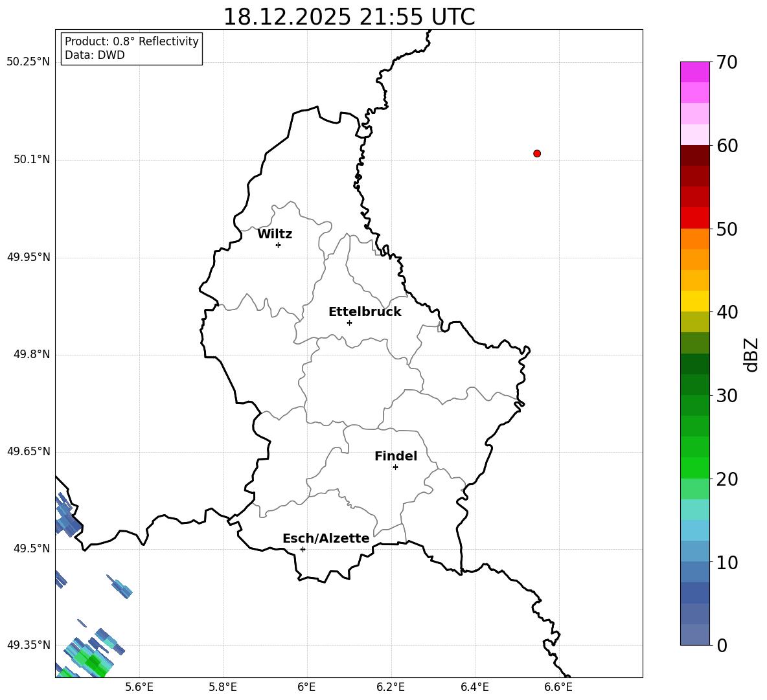Image resolution: width=767 pixels, height=700 pixels.
Task: Click the 20 tick on colorbar
Action: (x=727, y=479)
